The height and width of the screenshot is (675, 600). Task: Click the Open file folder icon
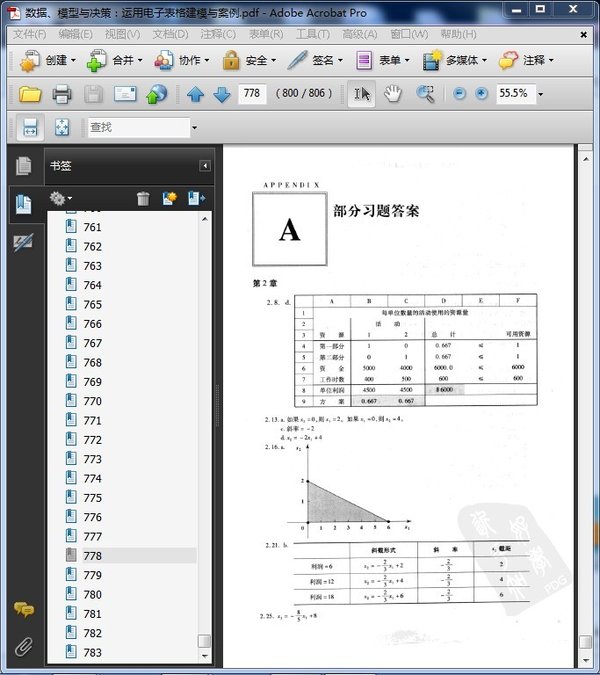pos(30,94)
